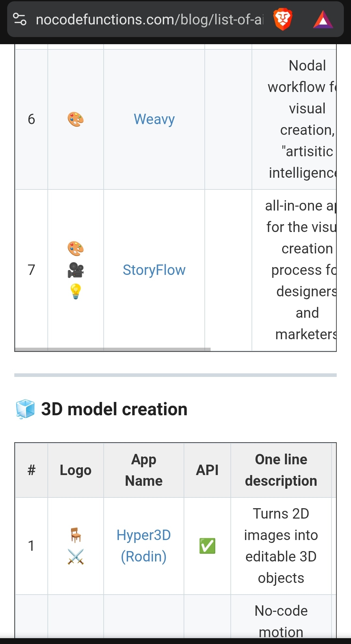Screen dimensions: 351x644
Task: Click the chair emoji in Hyper3D row
Action: click(x=76, y=535)
